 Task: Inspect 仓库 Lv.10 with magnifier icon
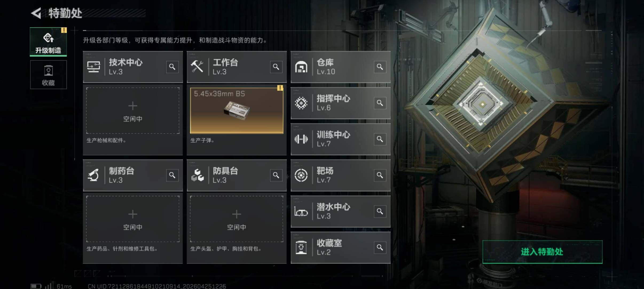(x=380, y=67)
